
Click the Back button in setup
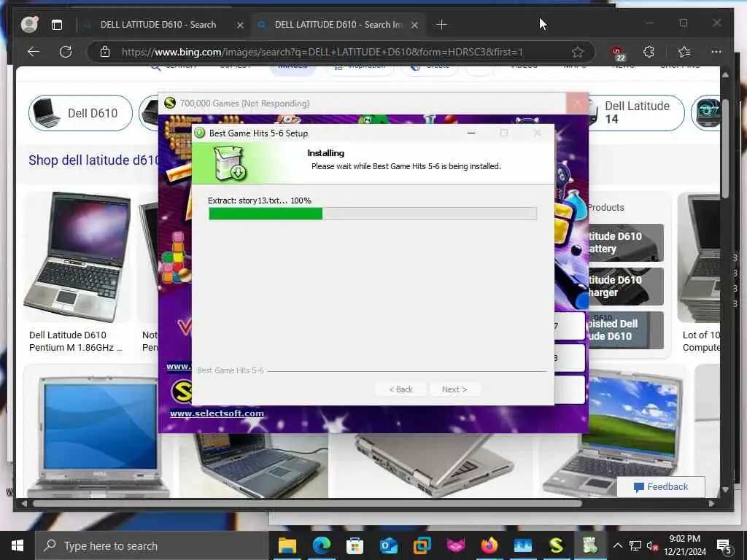pyautogui.click(x=400, y=389)
